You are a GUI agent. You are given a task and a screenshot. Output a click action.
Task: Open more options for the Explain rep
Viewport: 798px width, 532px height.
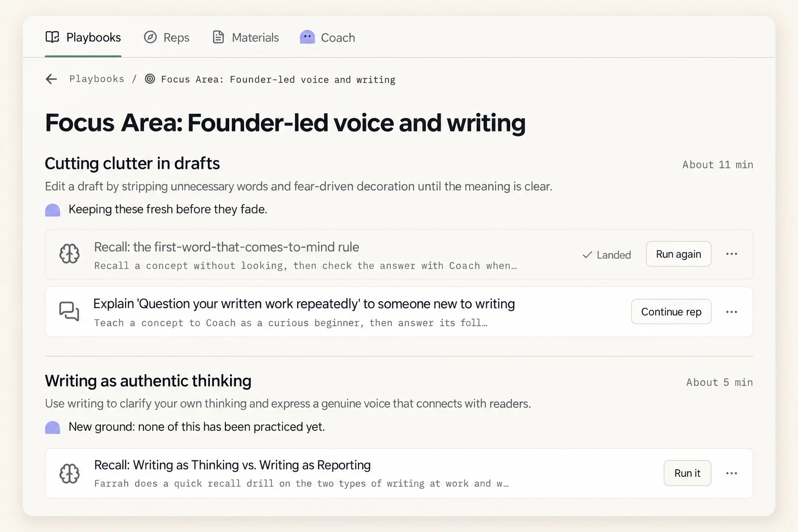pyautogui.click(x=731, y=312)
